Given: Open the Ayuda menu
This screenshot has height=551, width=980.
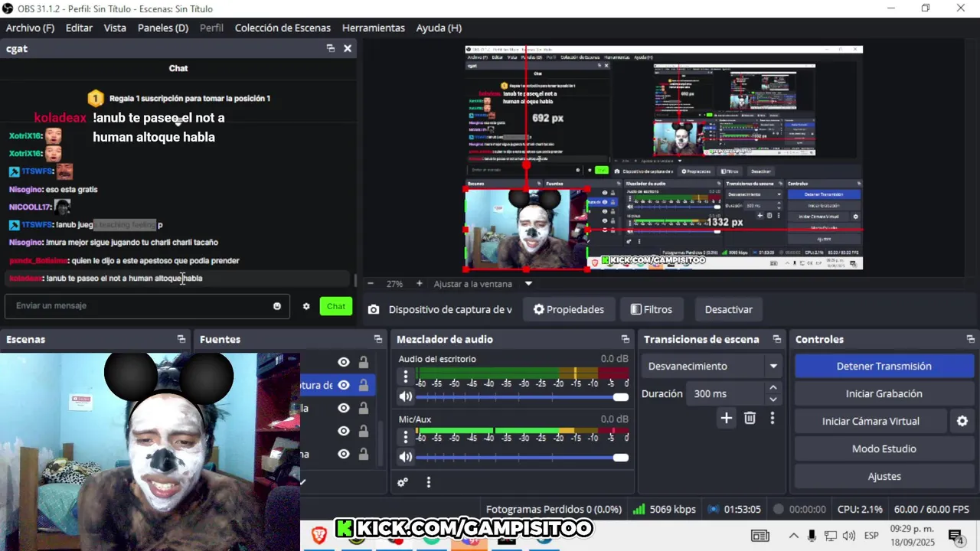Looking at the screenshot, I should pos(439,28).
